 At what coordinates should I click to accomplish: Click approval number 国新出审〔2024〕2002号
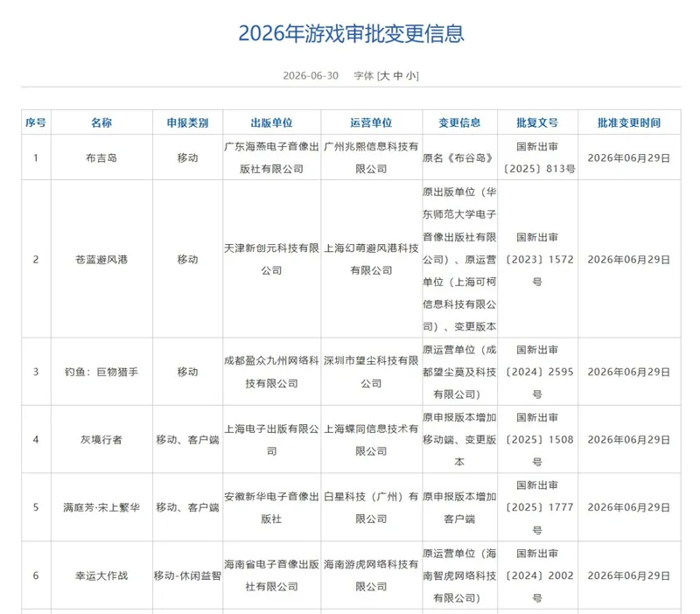tap(539, 576)
